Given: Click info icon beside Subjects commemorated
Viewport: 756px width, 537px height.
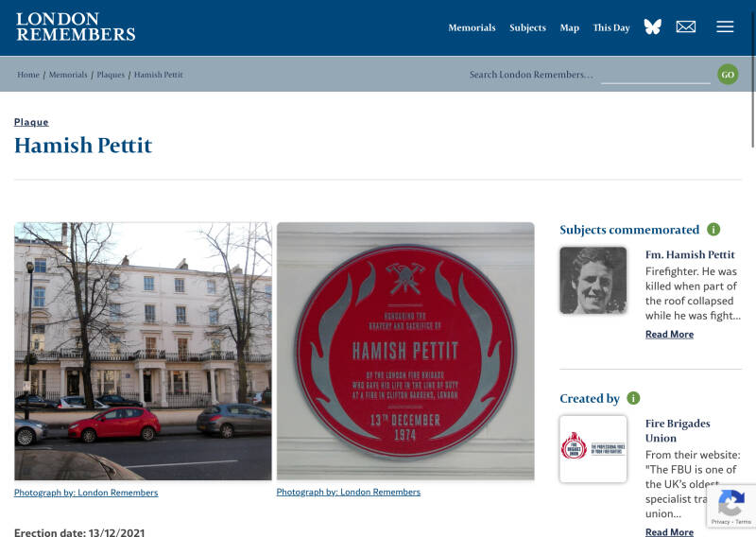Looking at the screenshot, I should click(713, 230).
